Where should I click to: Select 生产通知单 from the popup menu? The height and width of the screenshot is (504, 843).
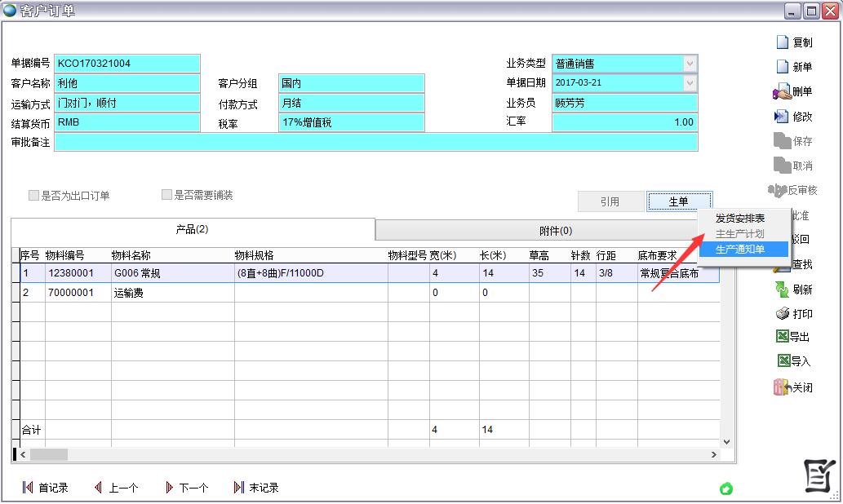740,250
